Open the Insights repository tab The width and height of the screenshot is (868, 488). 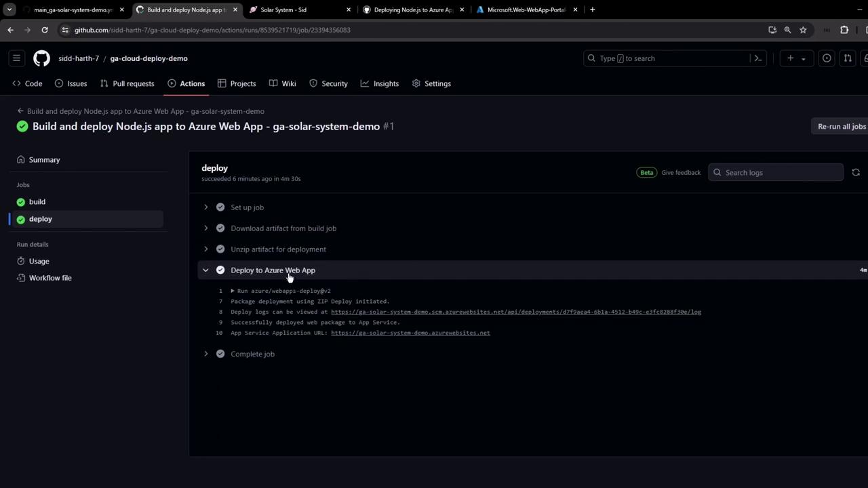(380, 83)
